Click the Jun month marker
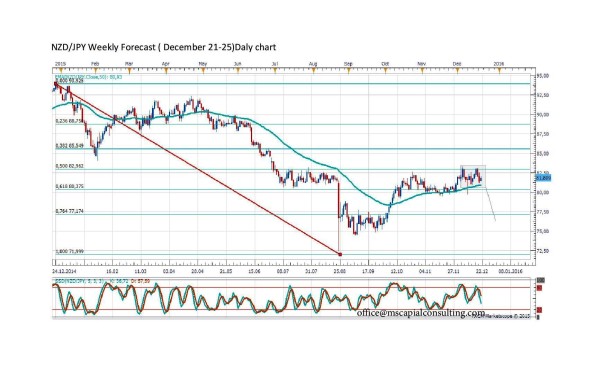 (238, 70)
